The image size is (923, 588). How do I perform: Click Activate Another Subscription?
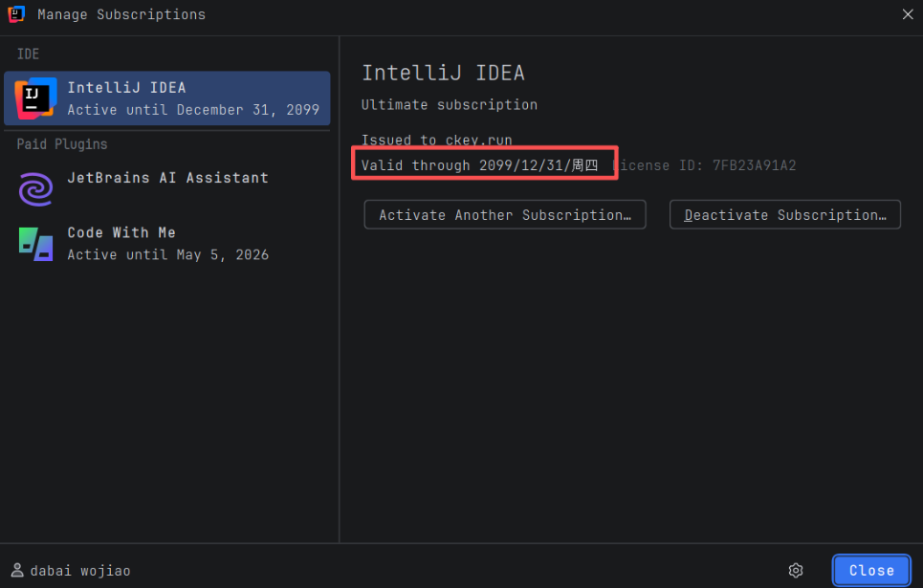tap(504, 214)
